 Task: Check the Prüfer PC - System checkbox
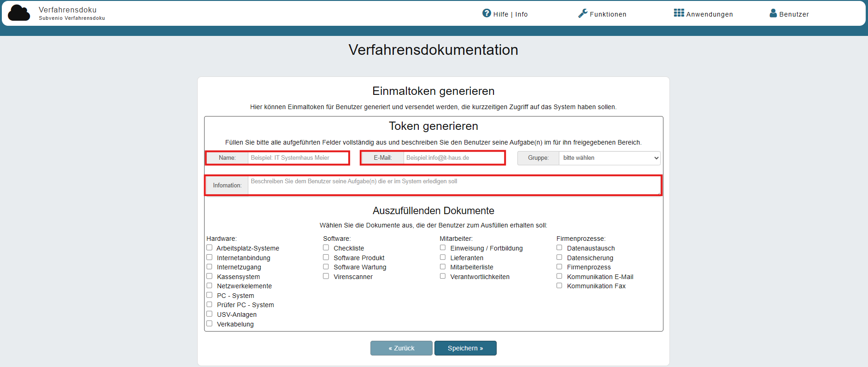pos(210,304)
